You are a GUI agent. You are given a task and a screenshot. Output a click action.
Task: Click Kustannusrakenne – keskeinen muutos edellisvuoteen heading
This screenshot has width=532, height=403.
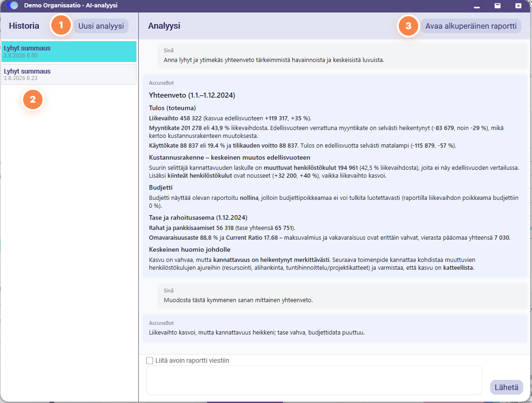[230, 158]
